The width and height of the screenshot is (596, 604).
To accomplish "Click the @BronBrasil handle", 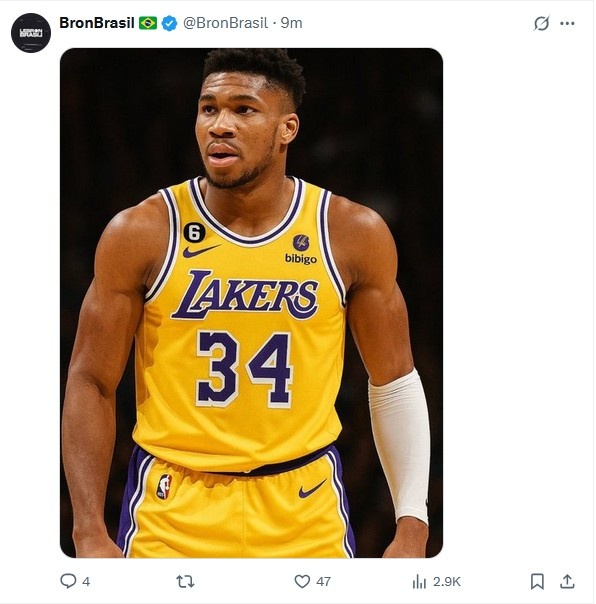I will click(225, 23).
